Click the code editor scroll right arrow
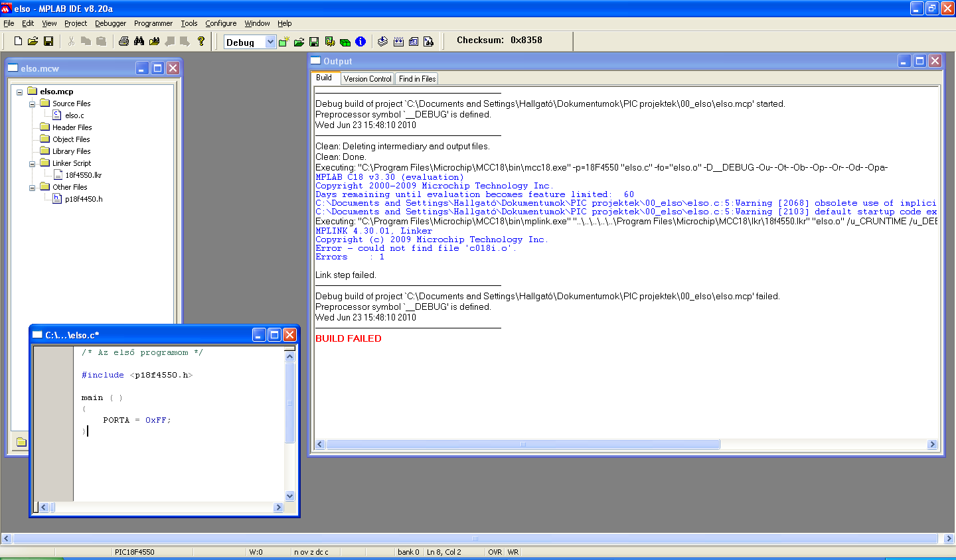This screenshot has height=560, width=956. pyautogui.click(x=278, y=508)
